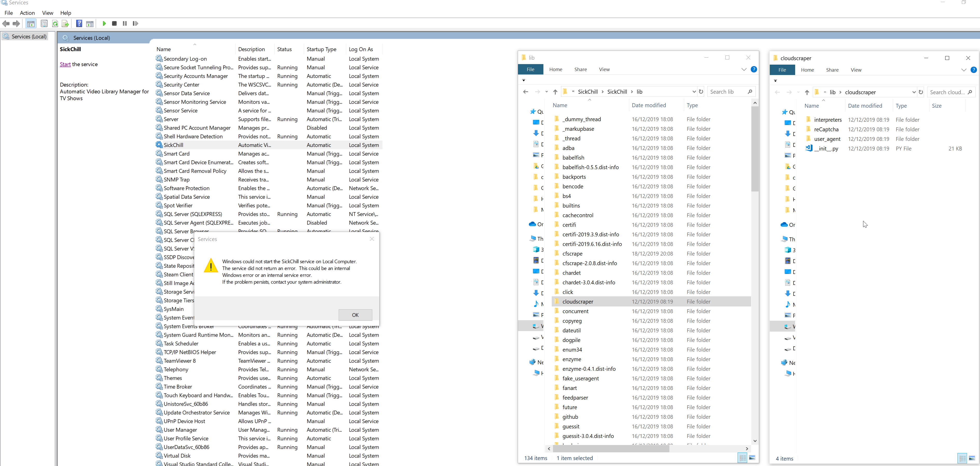This screenshot has width=980, height=466.
Task: Restart the service using the toolbar icon
Action: [135, 24]
